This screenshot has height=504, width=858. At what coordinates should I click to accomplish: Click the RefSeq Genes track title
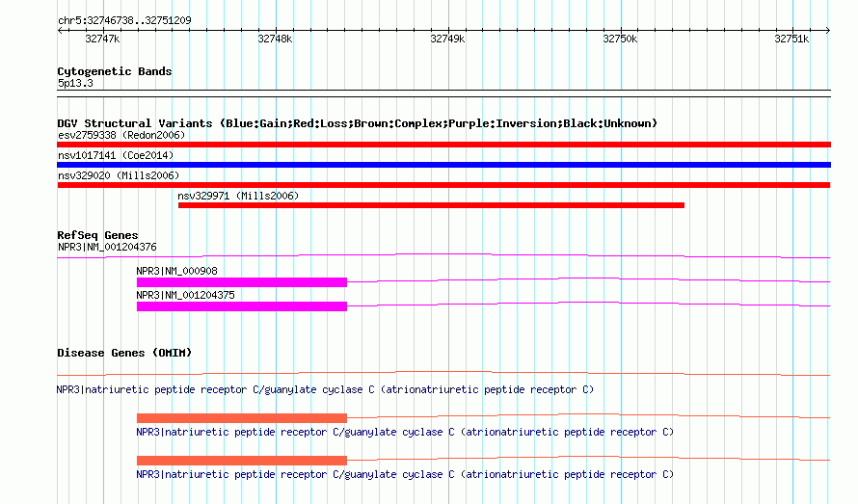coord(97,235)
